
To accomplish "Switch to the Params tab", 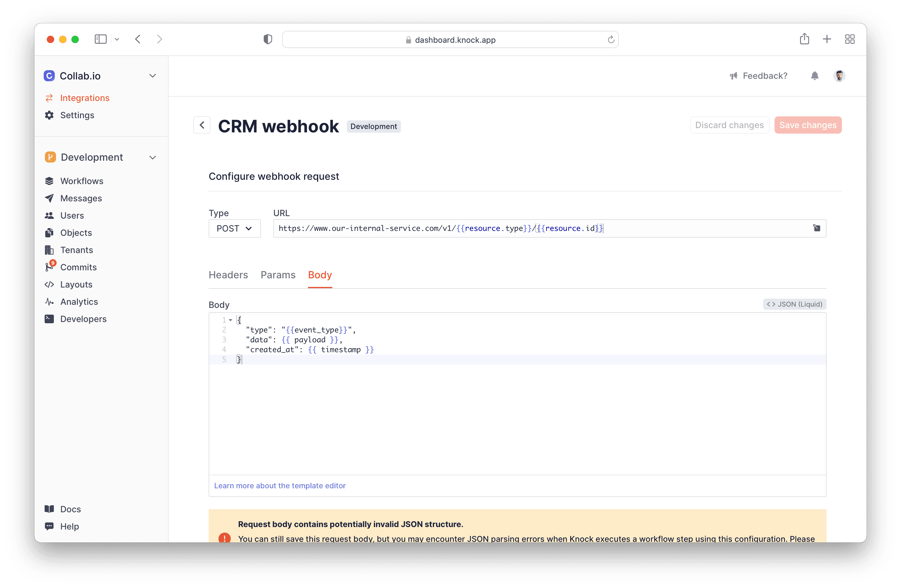I will [x=277, y=275].
